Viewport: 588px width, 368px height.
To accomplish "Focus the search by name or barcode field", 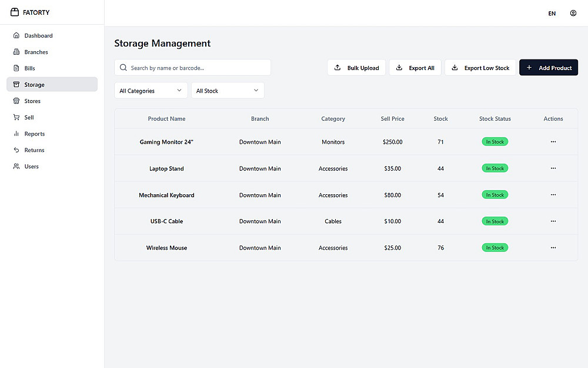I will [192, 68].
